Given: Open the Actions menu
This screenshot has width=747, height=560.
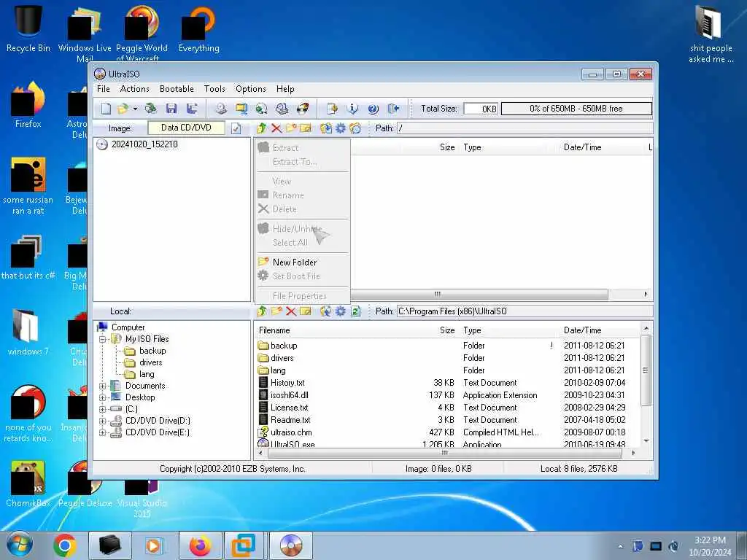Looking at the screenshot, I should click(x=135, y=89).
